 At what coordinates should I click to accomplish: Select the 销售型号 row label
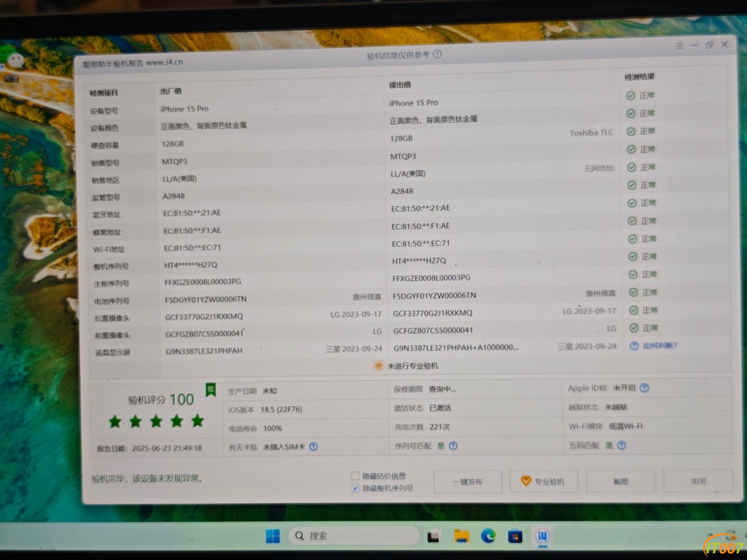[105, 163]
